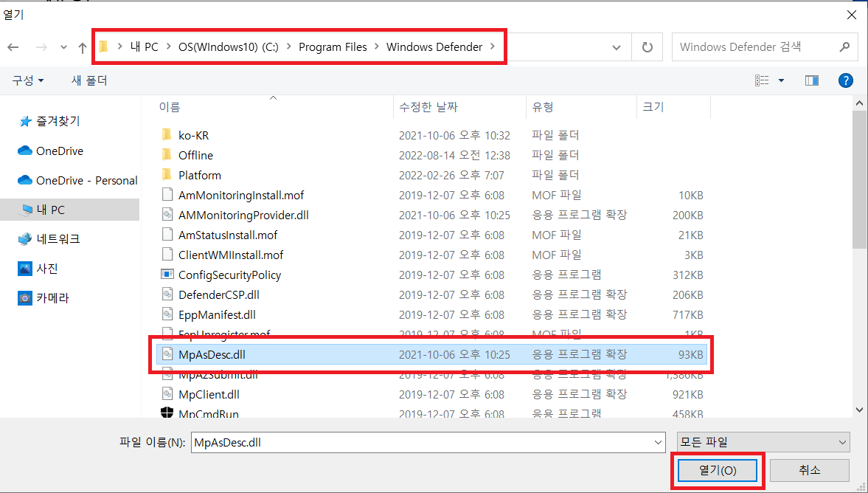Select 'OS(WIndows10) (C:)' in the address path
The width and height of the screenshot is (868, 493).
[x=228, y=47]
